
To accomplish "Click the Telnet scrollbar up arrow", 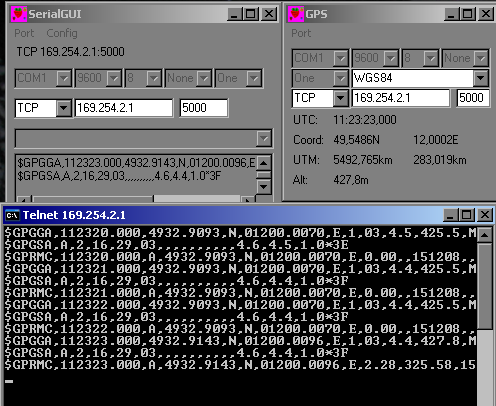I will coord(485,235).
